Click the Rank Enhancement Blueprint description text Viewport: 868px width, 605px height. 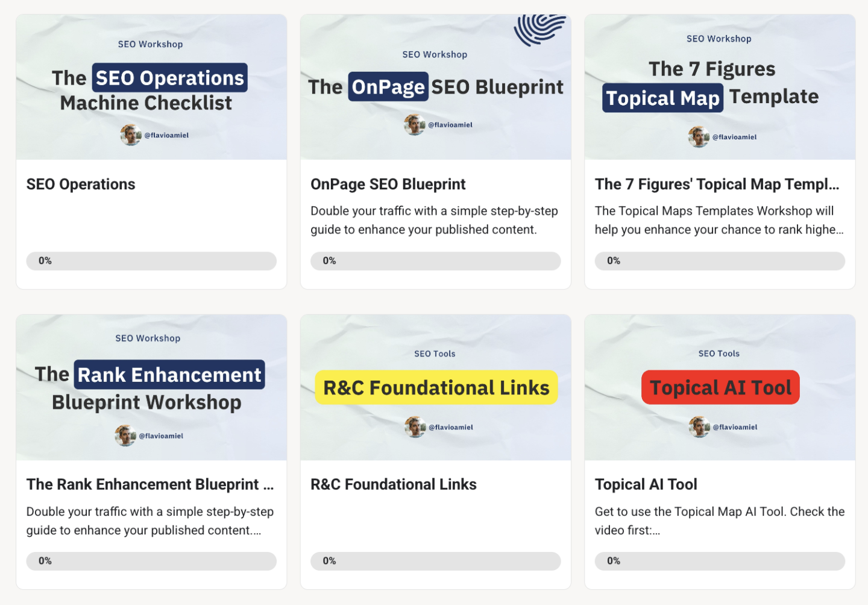click(x=149, y=521)
